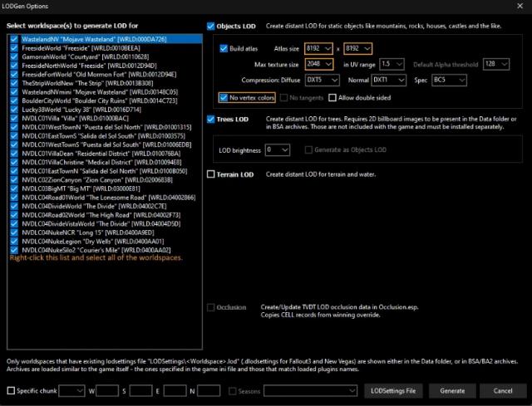
Task: Select NVDLC01WestTownS "Puesta del Sol South" row
Action: pyautogui.click(x=106, y=144)
